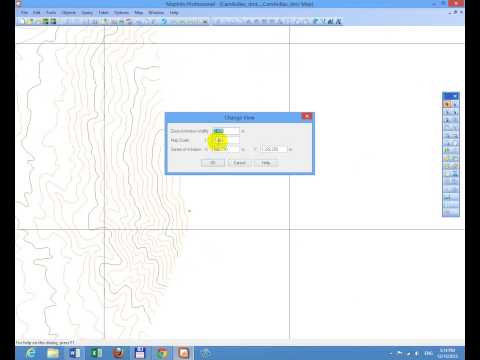Click the New Table toolbar icon
The width and height of the screenshot is (480, 360).
click(23, 21)
